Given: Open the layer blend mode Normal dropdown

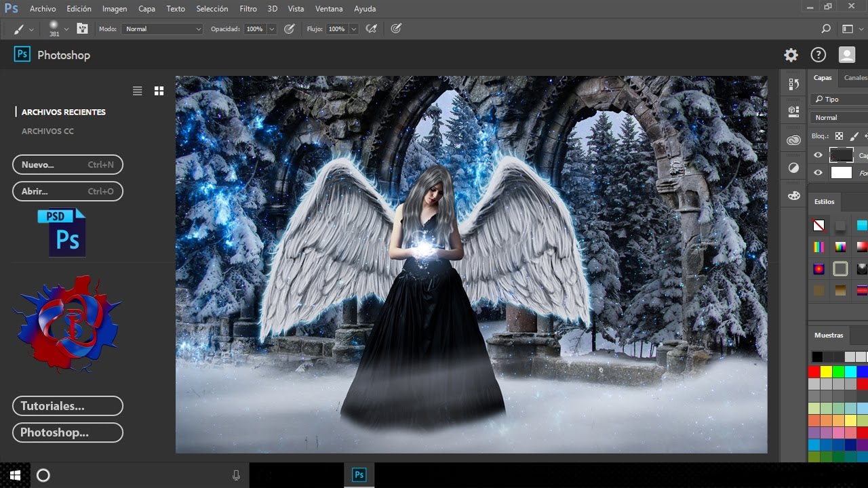Looking at the screenshot, I should 840,118.
